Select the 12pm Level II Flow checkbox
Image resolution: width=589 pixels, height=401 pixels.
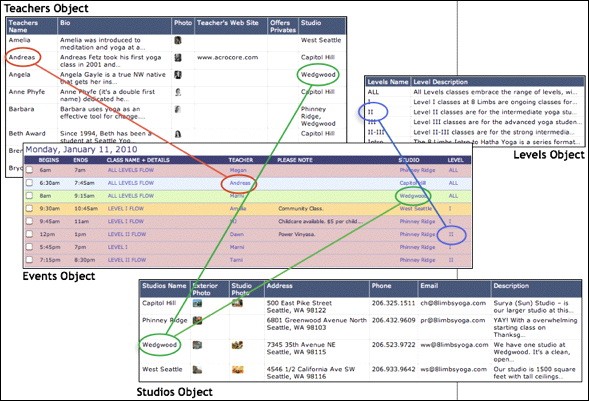29,234
